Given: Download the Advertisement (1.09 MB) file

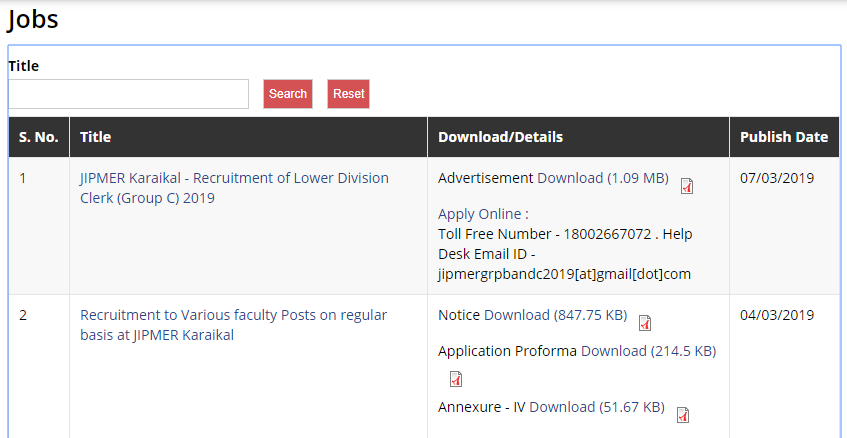Looking at the screenshot, I should tap(603, 178).
